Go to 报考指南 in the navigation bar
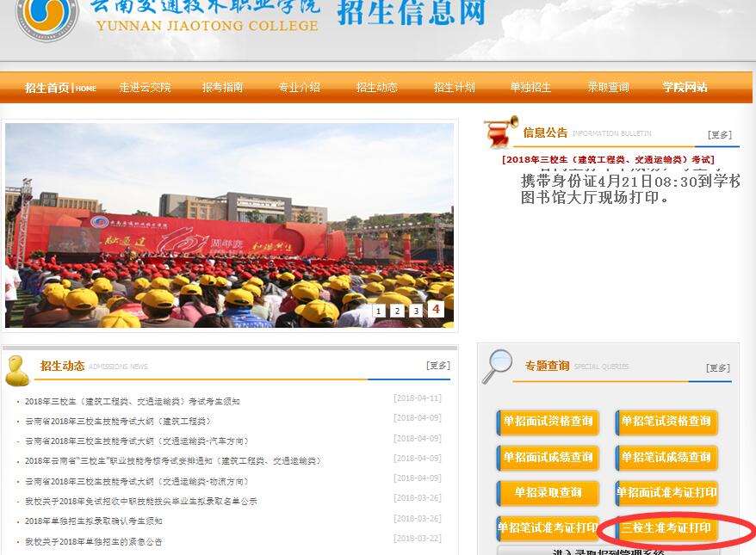The image size is (756, 555). [222, 88]
